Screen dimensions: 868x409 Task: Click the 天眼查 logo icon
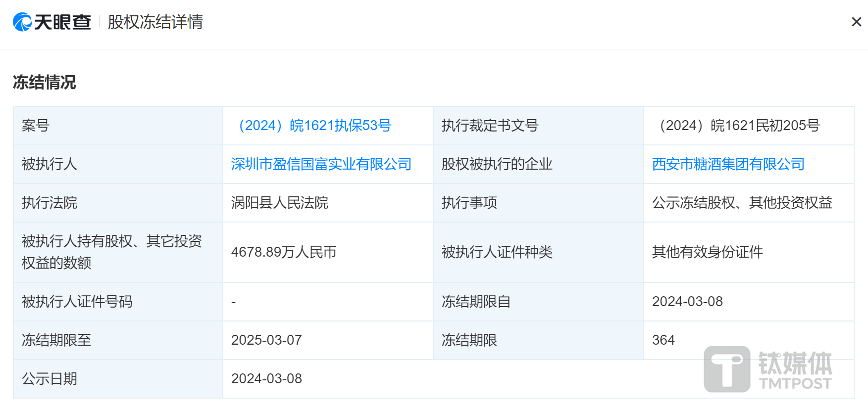[x=22, y=22]
